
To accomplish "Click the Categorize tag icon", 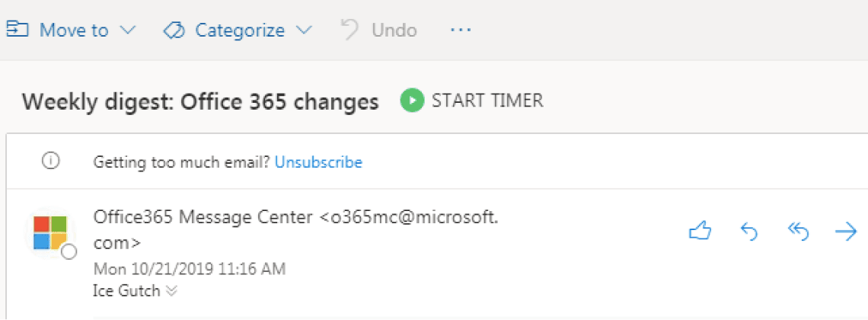I will pos(175,30).
